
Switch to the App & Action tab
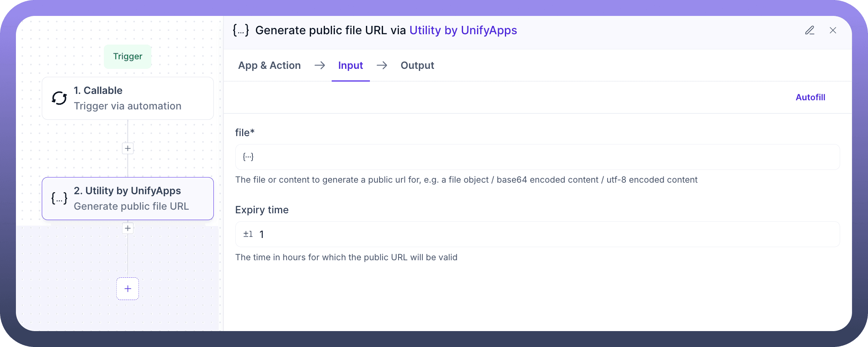tap(269, 65)
